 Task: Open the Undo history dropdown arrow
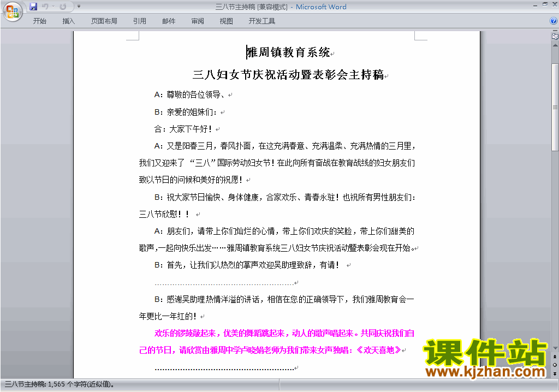click(53, 7)
